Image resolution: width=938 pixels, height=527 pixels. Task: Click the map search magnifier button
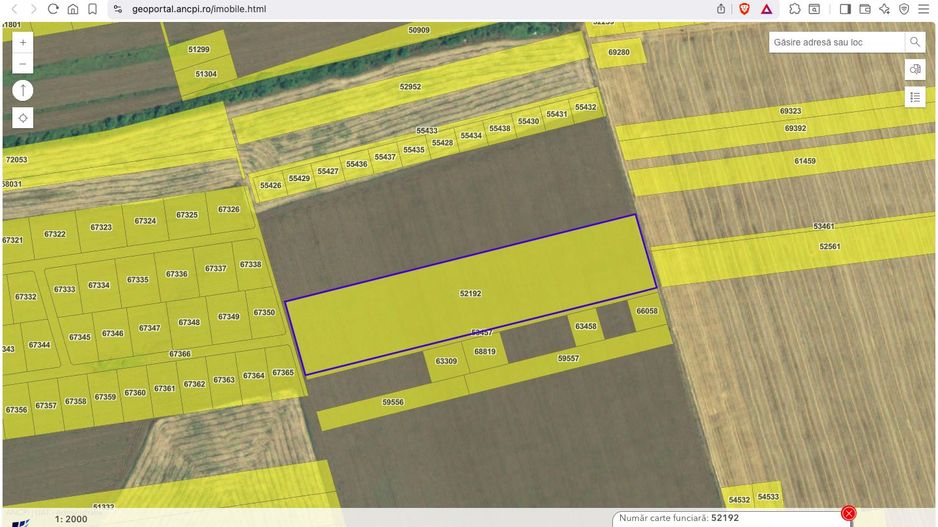[914, 42]
